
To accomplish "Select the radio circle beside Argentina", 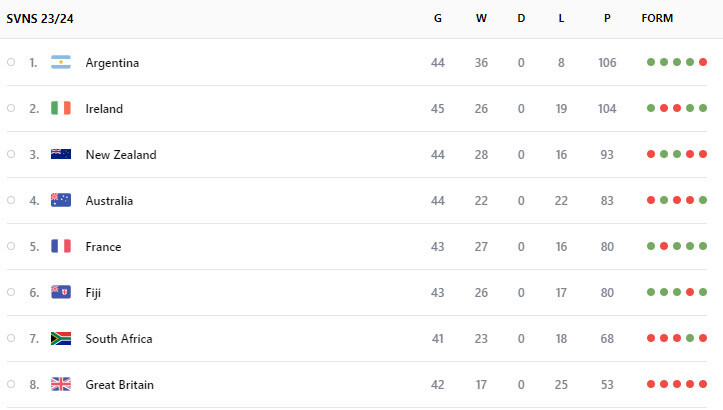I will click(x=11, y=62).
